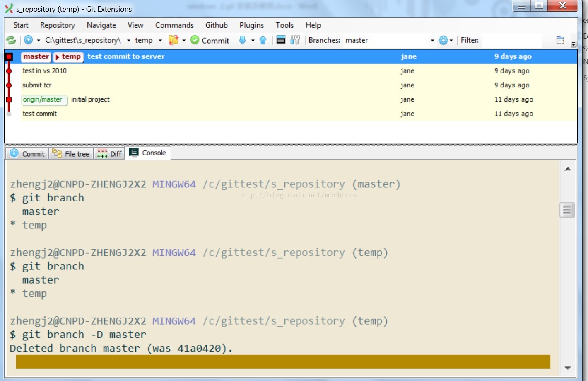This screenshot has height=381, width=588.
Task: Open the Branches filter combo box
Action: pos(389,40)
